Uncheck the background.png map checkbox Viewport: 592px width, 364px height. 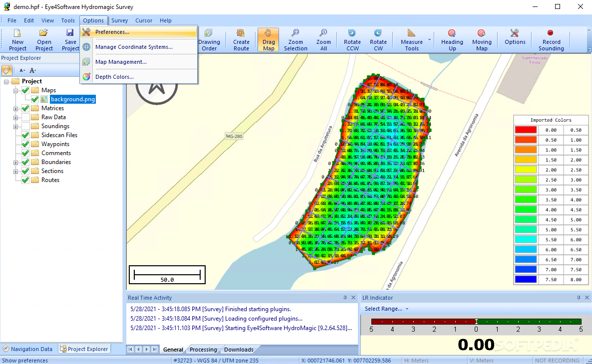(35, 99)
